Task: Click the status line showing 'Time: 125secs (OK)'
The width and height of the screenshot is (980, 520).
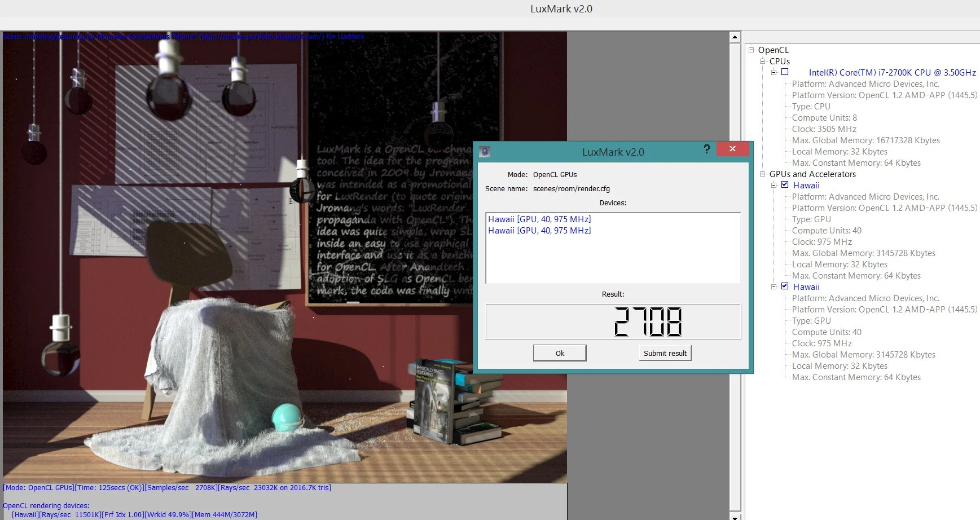Action: [167, 488]
